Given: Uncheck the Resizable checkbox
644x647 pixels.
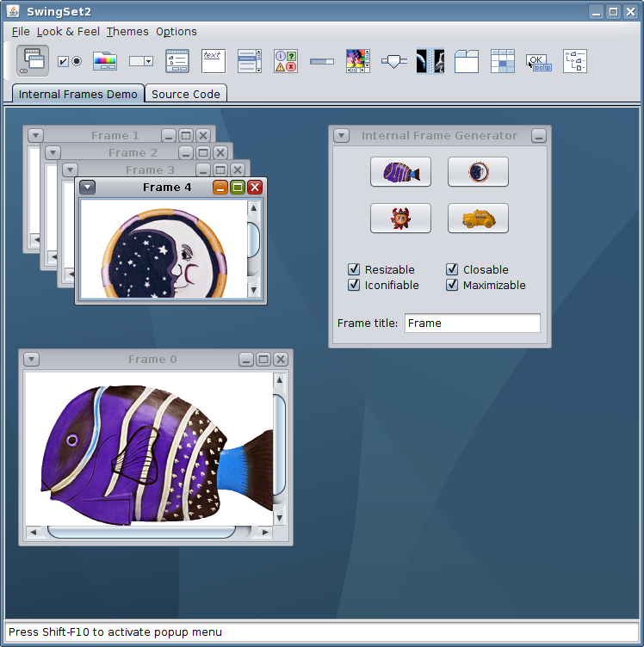Looking at the screenshot, I should [354, 269].
